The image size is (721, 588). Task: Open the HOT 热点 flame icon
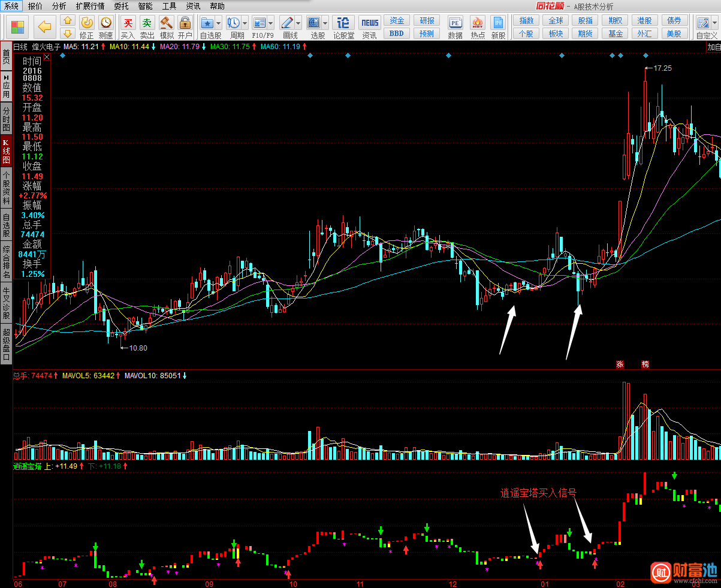pos(478,23)
